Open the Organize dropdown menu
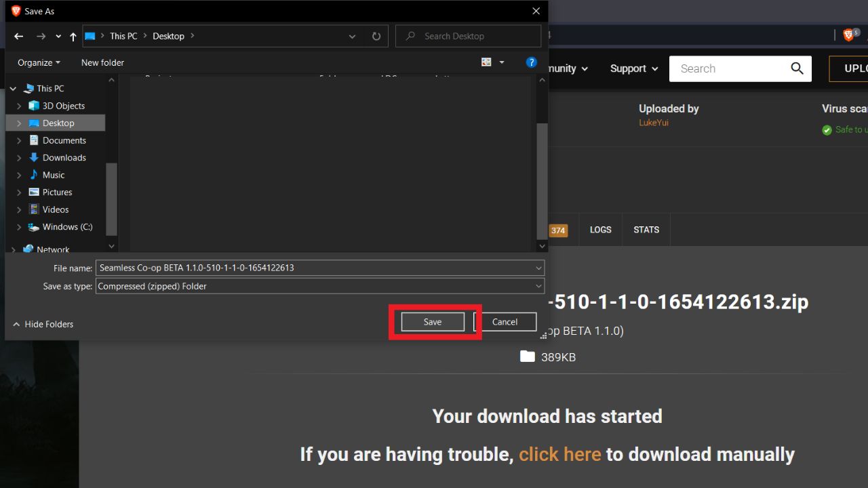 [x=39, y=62]
